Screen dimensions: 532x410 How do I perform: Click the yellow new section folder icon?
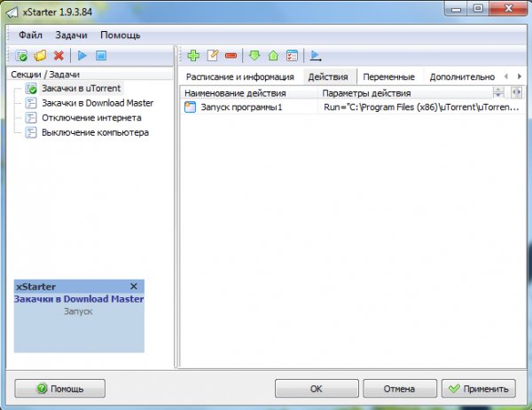(x=41, y=55)
